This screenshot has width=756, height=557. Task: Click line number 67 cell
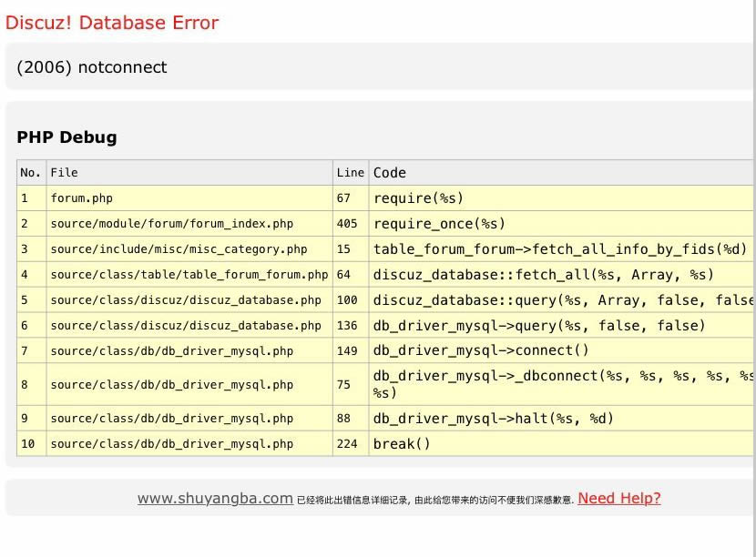(x=351, y=198)
